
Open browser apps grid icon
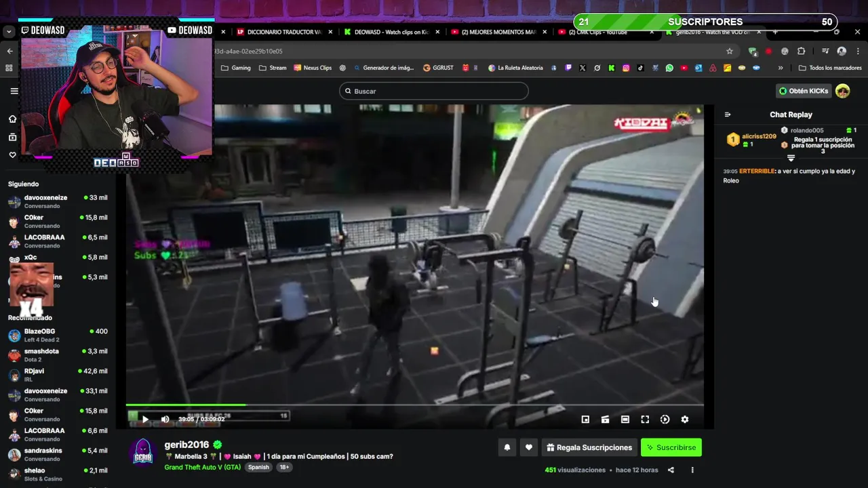[x=9, y=68]
